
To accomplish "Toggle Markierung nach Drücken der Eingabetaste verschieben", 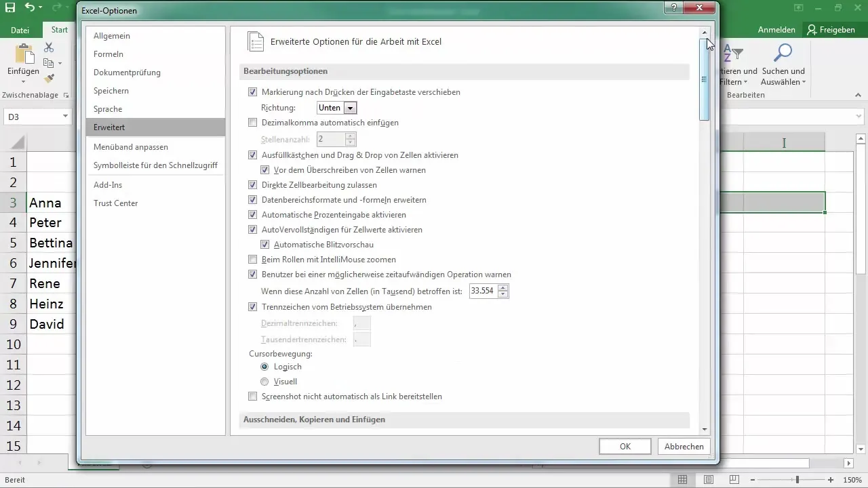I will tap(253, 92).
